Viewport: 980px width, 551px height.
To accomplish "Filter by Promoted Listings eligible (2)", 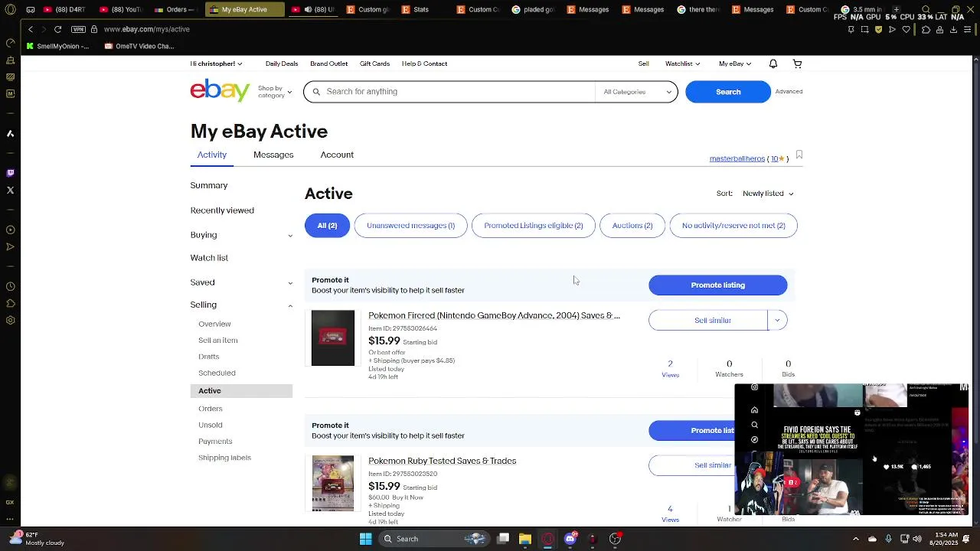I will pyautogui.click(x=534, y=225).
